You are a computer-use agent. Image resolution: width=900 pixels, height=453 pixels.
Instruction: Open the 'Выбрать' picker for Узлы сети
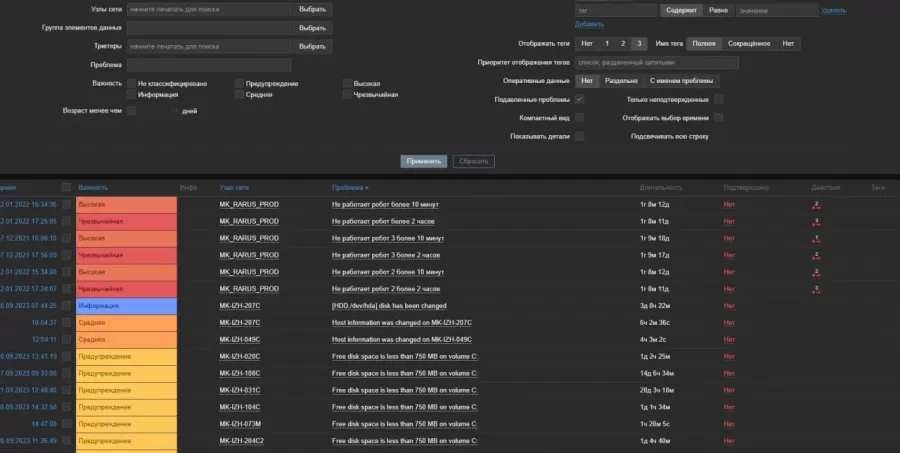click(311, 9)
